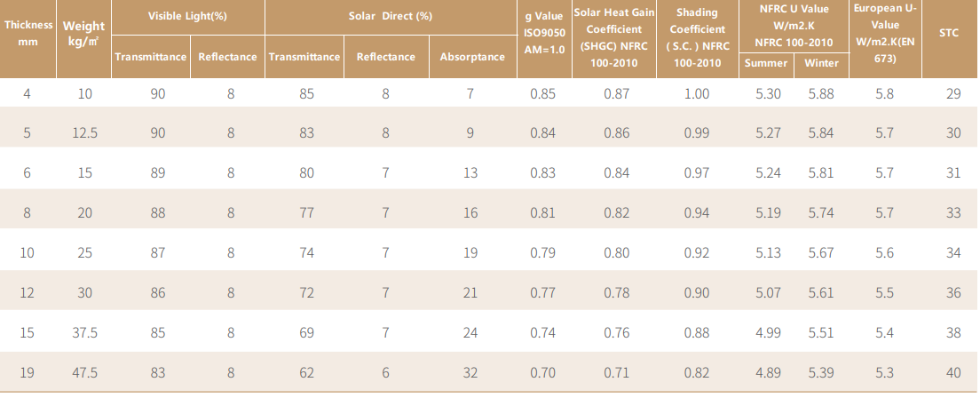Select the Shading Coefficient column header
The width and height of the screenshot is (980, 398).
click(x=697, y=39)
